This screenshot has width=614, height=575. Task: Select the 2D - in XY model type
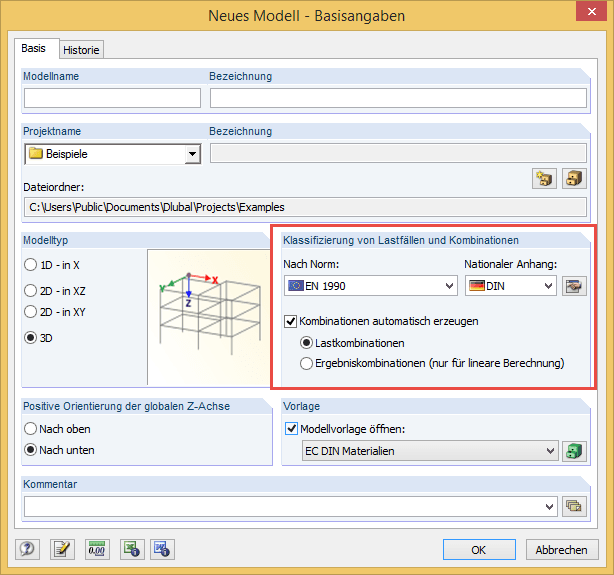click(55, 312)
